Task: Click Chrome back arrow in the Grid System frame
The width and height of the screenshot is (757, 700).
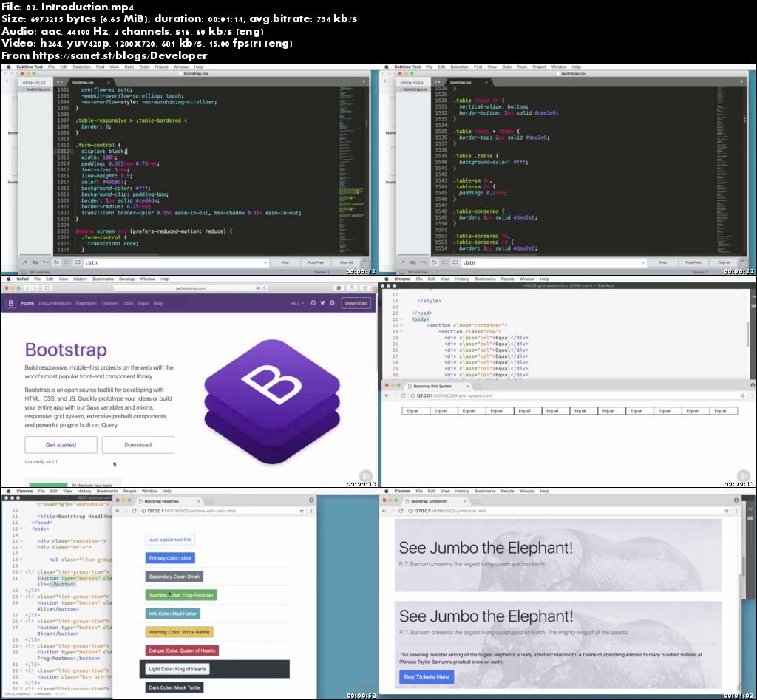Action: coord(386,395)
